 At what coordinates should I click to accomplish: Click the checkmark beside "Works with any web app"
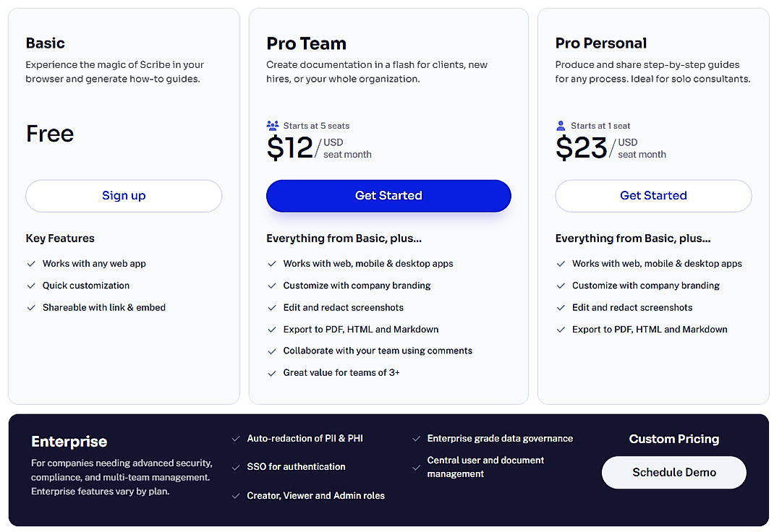[30, 263]
